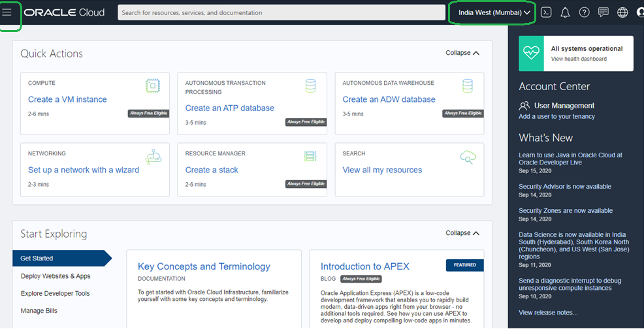Image resolution: width=644 pixels, height=329 pixels.
Task: Focus the resources search field
Action: point(282,13)
